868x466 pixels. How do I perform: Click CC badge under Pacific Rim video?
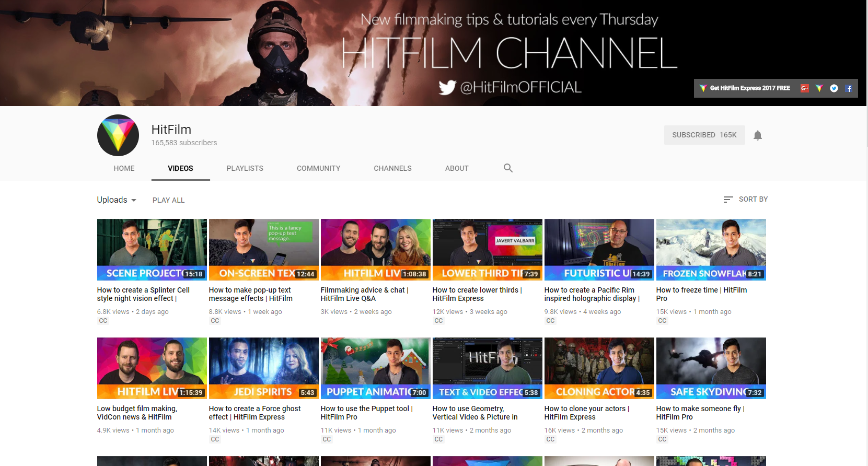[550, 321]
